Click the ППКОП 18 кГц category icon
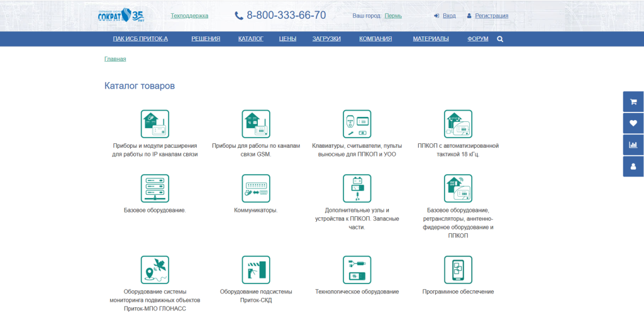This screenshot has height=323, width=644. coord(458,124)
